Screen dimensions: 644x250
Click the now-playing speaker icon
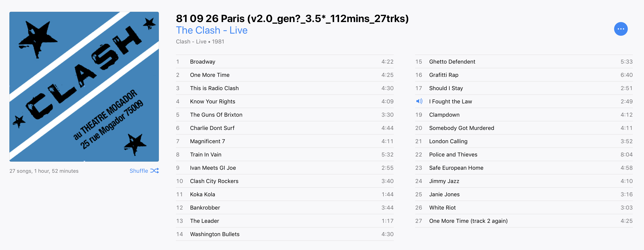419,101
